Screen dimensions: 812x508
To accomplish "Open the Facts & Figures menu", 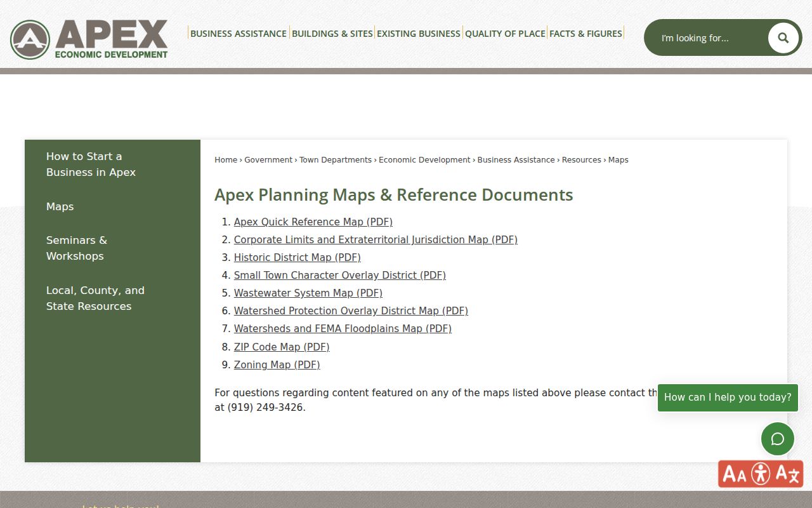I will pyautogui.click(x=586, y=34).
